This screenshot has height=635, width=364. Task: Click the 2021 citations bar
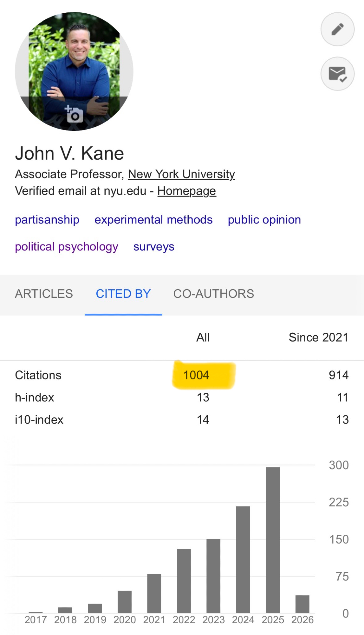pos(154,593)
